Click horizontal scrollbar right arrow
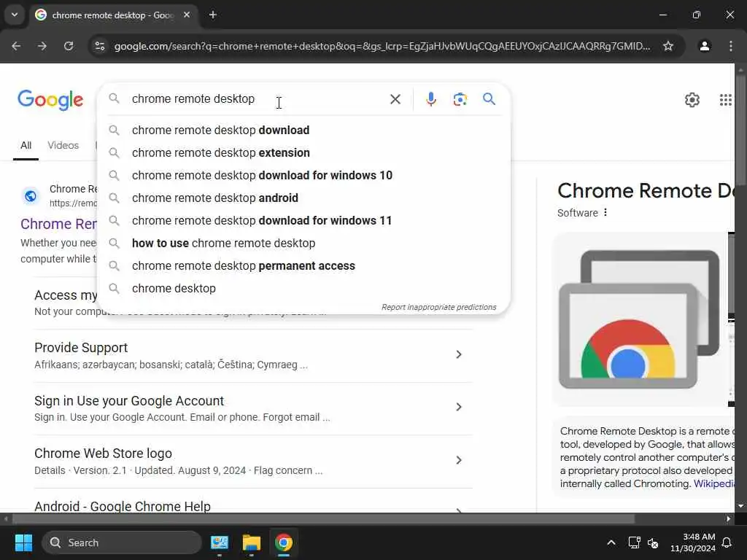 pos(729,518)
